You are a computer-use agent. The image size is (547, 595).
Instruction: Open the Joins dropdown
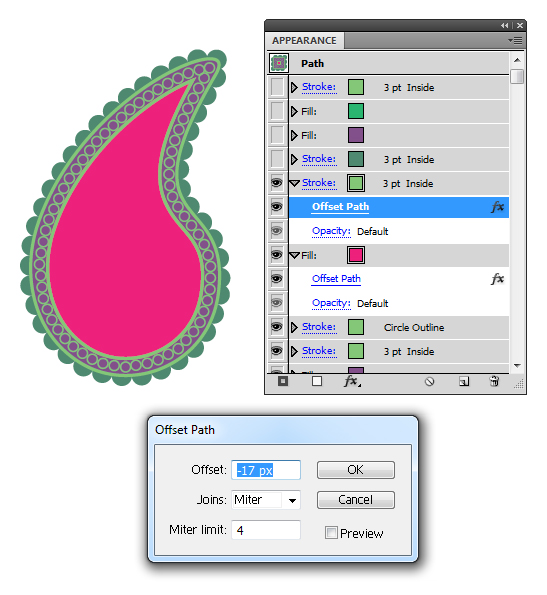[x=292, y=500]
